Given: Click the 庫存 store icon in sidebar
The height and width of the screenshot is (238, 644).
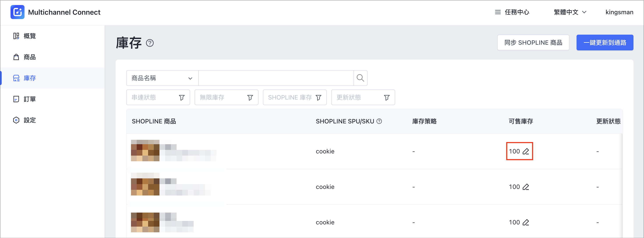Looking at the screenshot, I should (16, 78).
